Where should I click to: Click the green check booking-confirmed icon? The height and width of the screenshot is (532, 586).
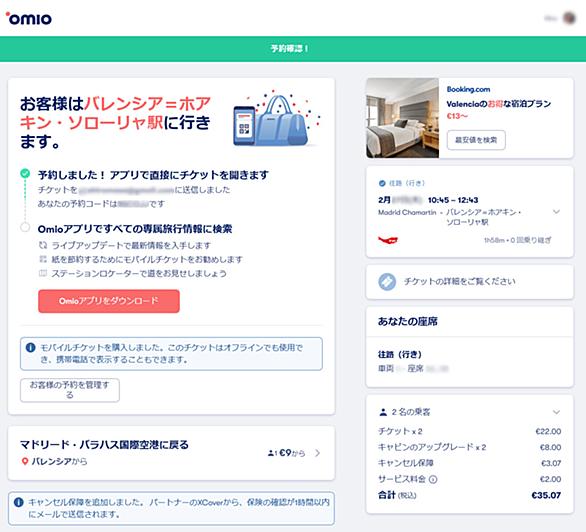(25, 173)
